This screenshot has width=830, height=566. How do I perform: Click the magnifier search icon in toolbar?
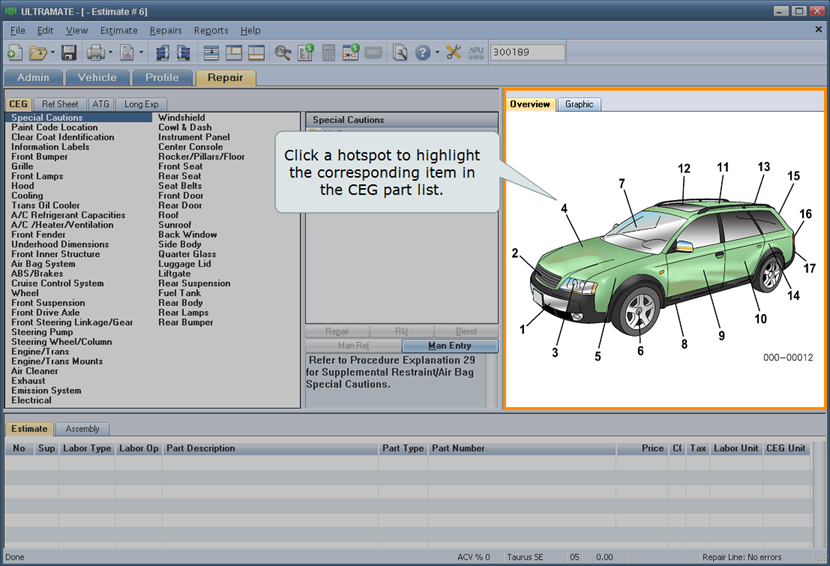click(283, 52)
